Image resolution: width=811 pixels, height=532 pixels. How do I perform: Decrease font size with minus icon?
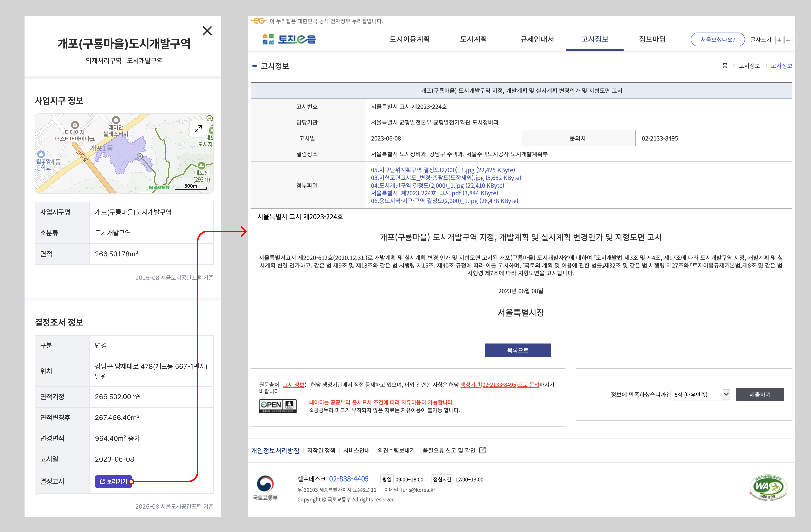(x=788, y=40)
